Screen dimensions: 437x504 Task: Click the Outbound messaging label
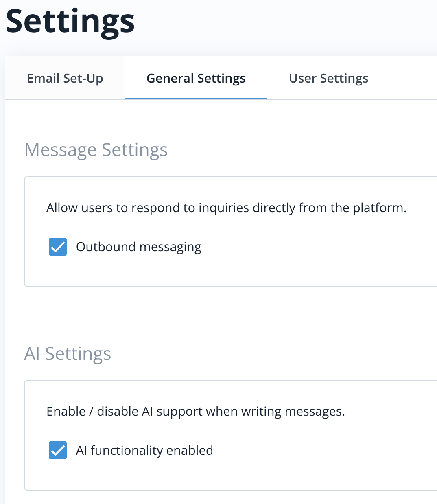pyautogui.click(x=138, y=247)
